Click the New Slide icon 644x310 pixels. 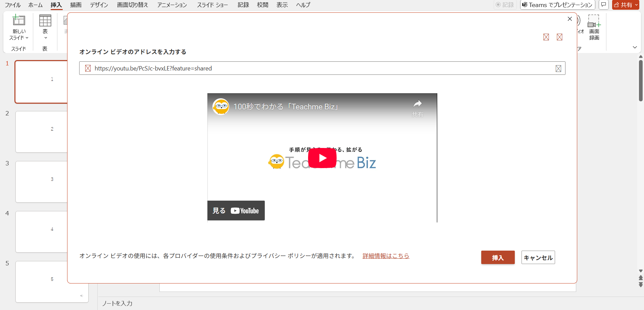(x=19, y=20)
